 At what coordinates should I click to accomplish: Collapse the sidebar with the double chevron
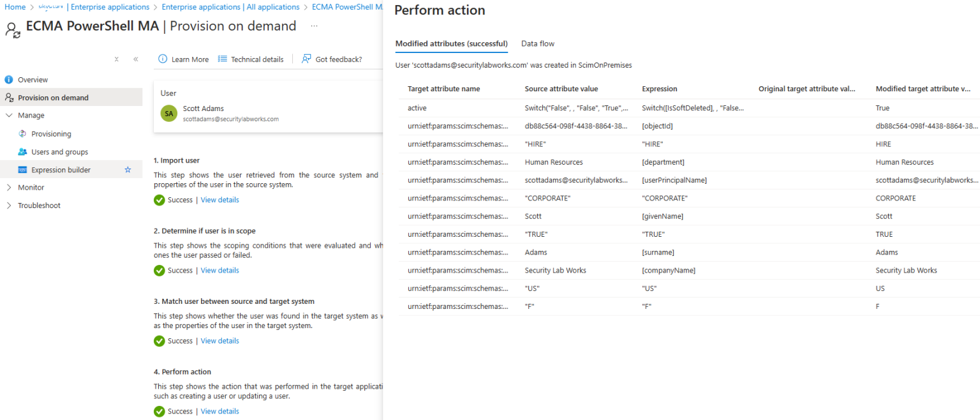(x=135, y=58)
